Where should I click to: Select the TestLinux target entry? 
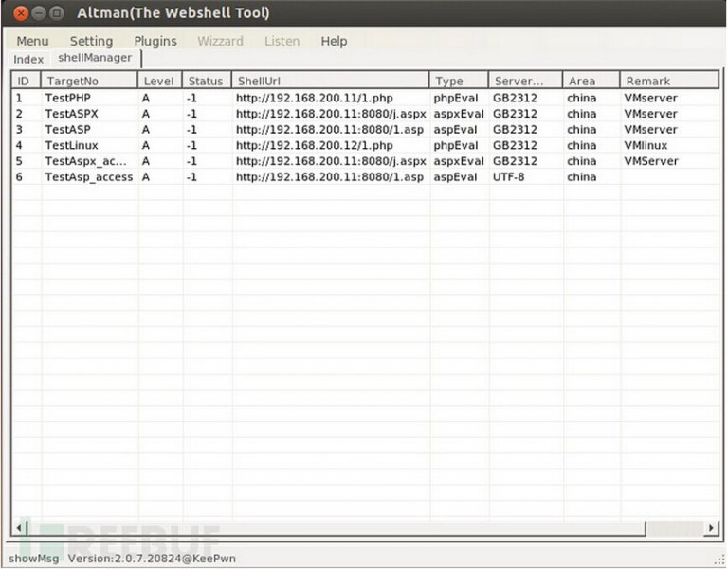click(71, 145)
